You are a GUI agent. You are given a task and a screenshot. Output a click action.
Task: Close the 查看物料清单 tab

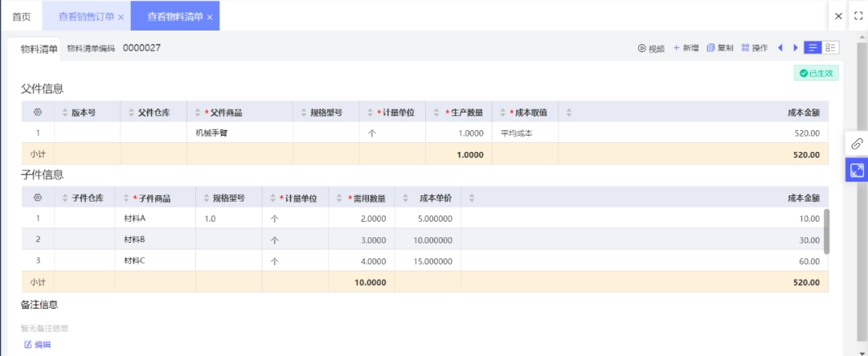coord(210,17)
